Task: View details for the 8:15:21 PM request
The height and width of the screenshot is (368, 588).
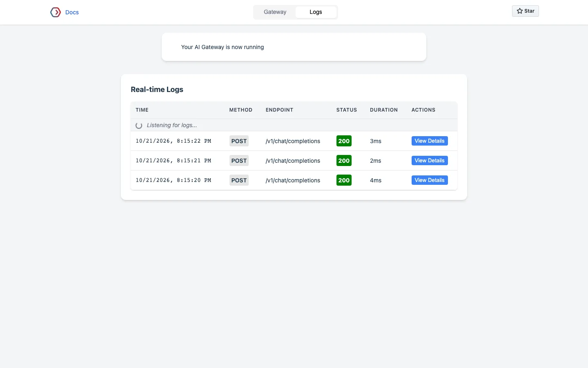Action: [430, 161]
